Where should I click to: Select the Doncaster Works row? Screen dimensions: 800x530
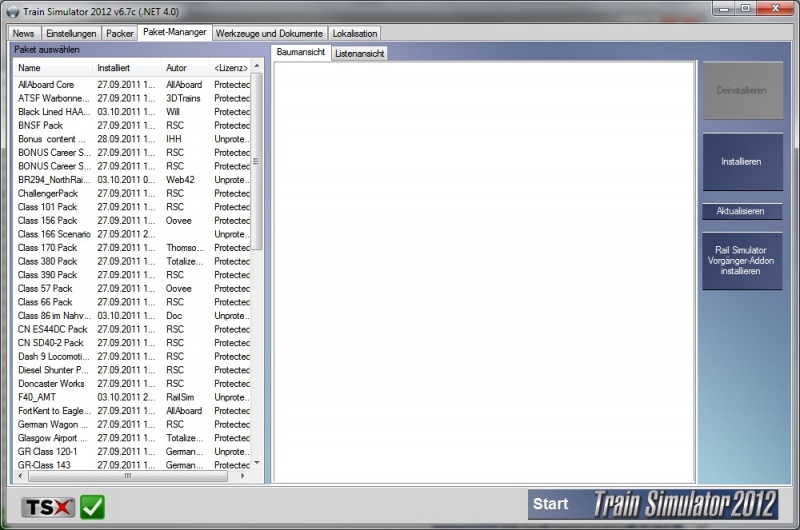point(133,384)
